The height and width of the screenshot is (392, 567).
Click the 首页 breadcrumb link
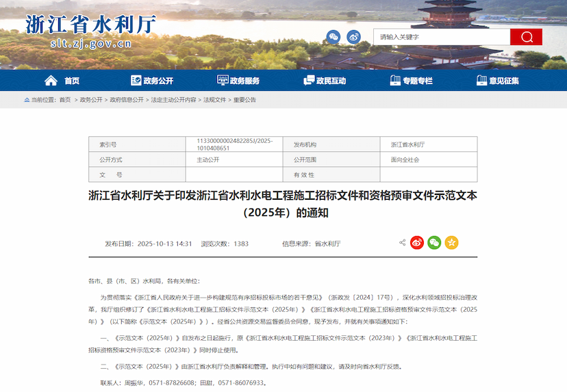64,100
